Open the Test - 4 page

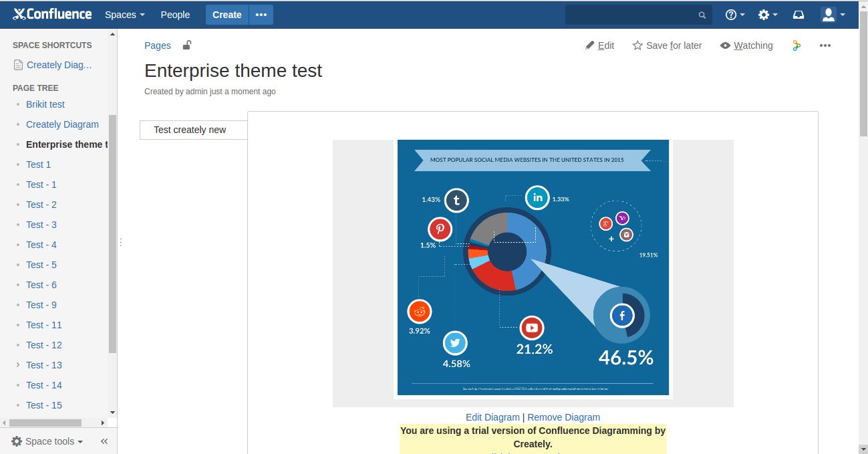point(41,245)
